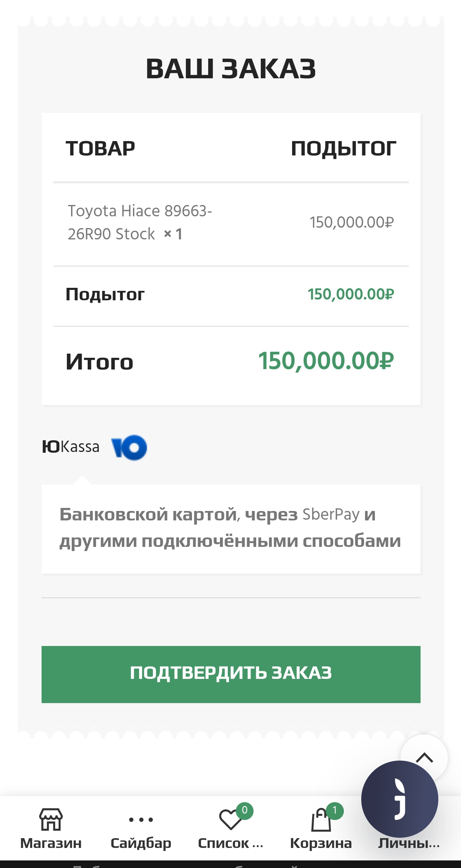Select the ЮKassa payment method label
This screenshot has height=868, width=461.
71,447
